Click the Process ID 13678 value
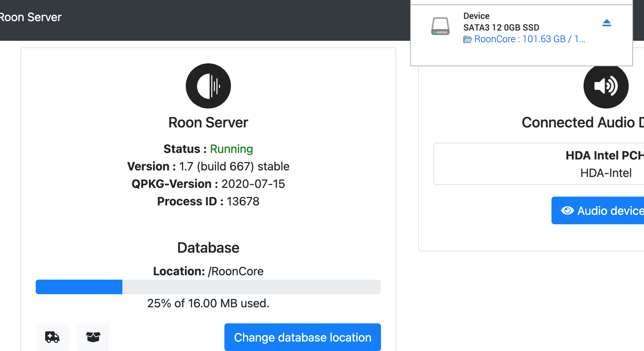The height and width of the screenshot is (351, 644). [x=243, y=201]
